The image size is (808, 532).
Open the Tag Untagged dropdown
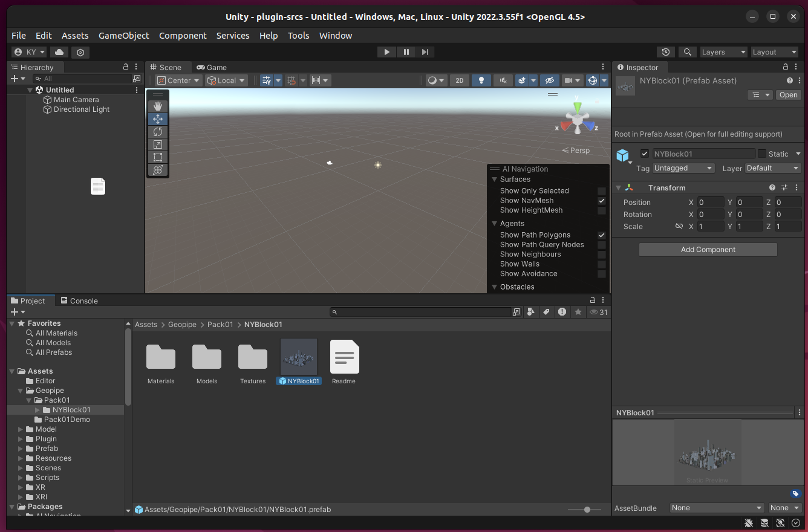(683, 168)
